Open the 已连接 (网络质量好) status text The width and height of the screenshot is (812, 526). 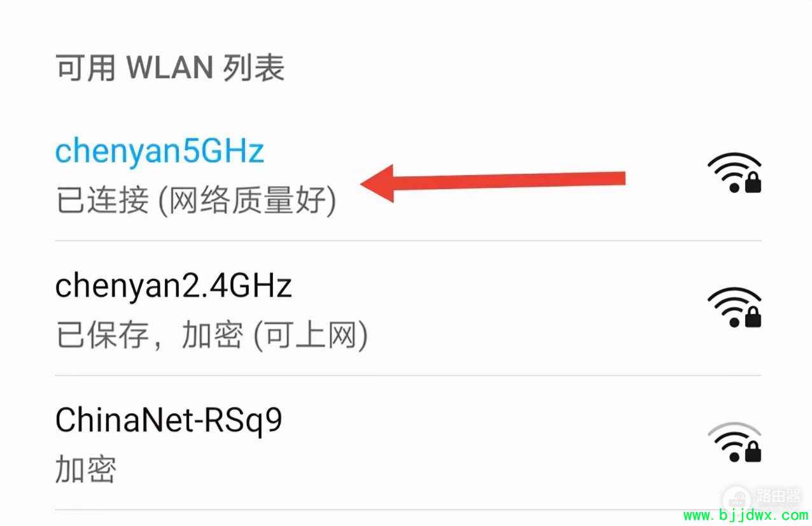click(x=196, y=201)
